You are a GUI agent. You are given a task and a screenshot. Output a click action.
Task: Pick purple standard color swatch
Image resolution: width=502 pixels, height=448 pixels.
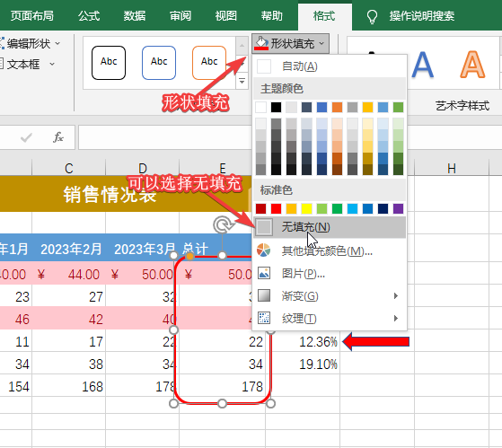click(x=398, y=208)
